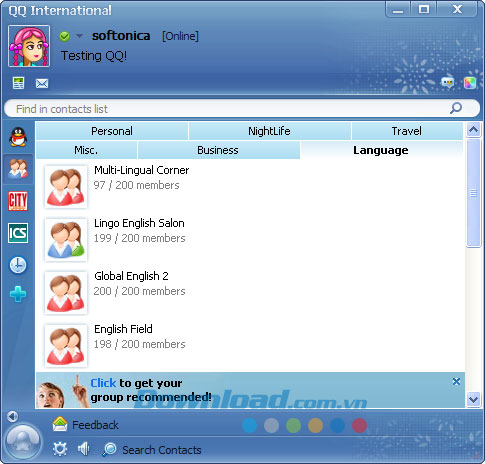The height and width of the screenshot is (464, 485).
Task: Open settings gear at bottom
Action: [60, 449]
